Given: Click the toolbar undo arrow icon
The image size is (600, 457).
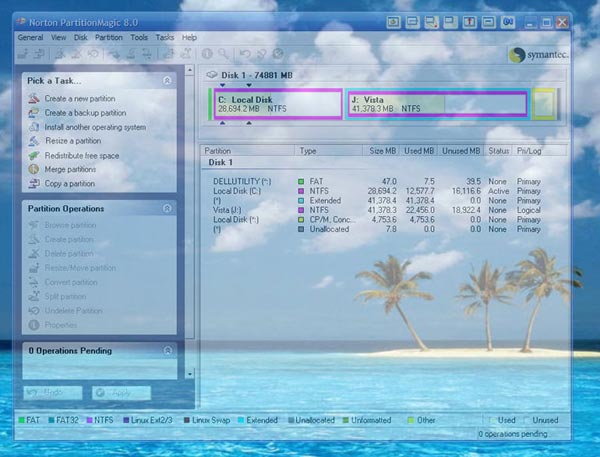Looking at the screenshot, I should tap(245, 54).
